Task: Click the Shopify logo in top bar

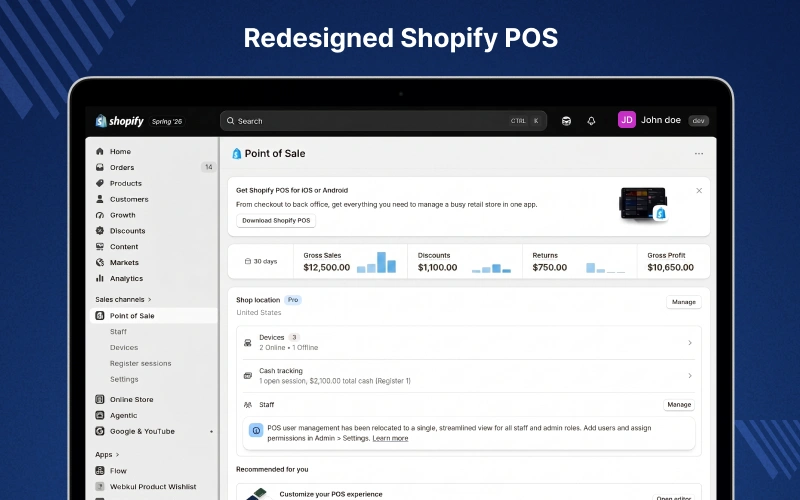Action: 119,121
